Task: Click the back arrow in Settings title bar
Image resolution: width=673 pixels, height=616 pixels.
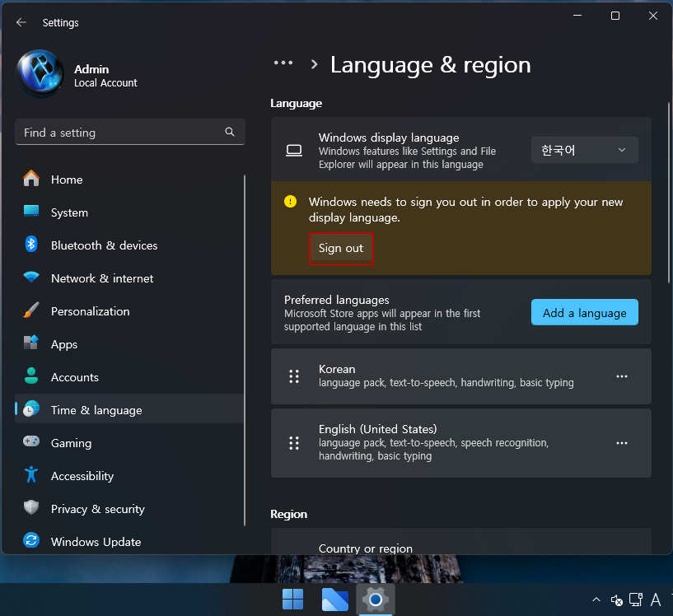Action: [x=21, y=22]
